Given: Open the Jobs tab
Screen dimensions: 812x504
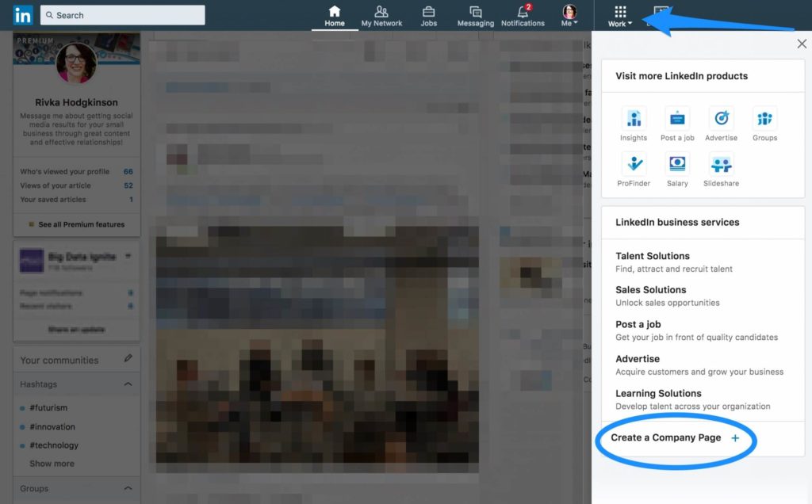Looking at the screenshot, I should pos(429,16).
